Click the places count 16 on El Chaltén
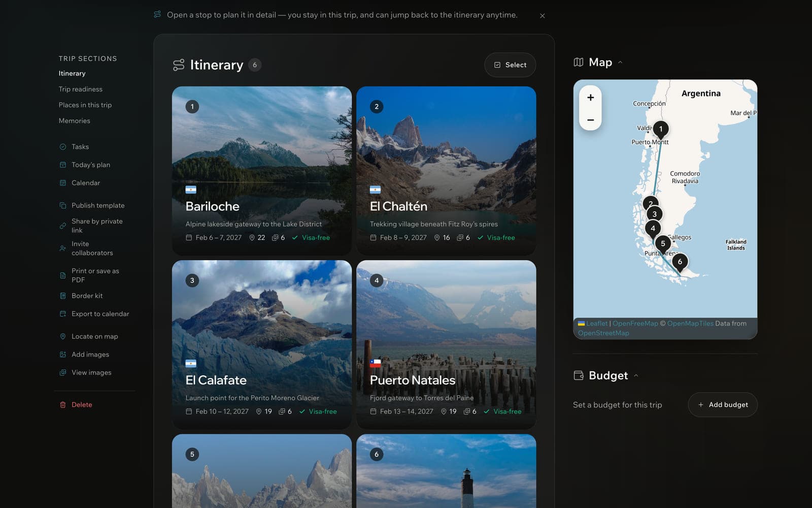The height and width of the screenshot is (508, 812). click(442, 238)
